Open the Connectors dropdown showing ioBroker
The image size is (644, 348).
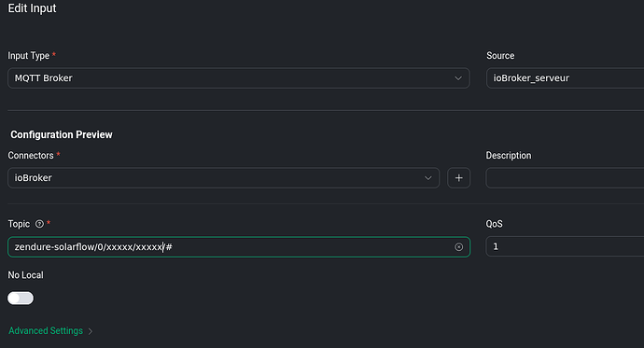tap(223, 177)
